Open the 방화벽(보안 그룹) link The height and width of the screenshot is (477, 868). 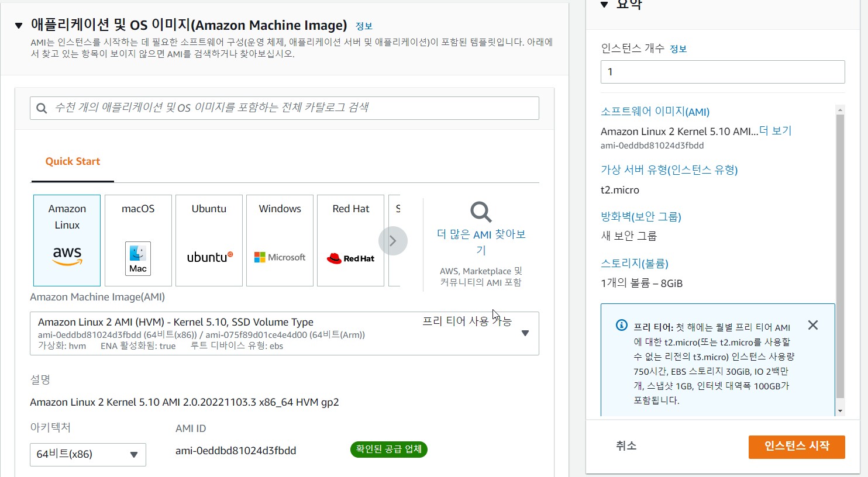(x=641, y=217)
